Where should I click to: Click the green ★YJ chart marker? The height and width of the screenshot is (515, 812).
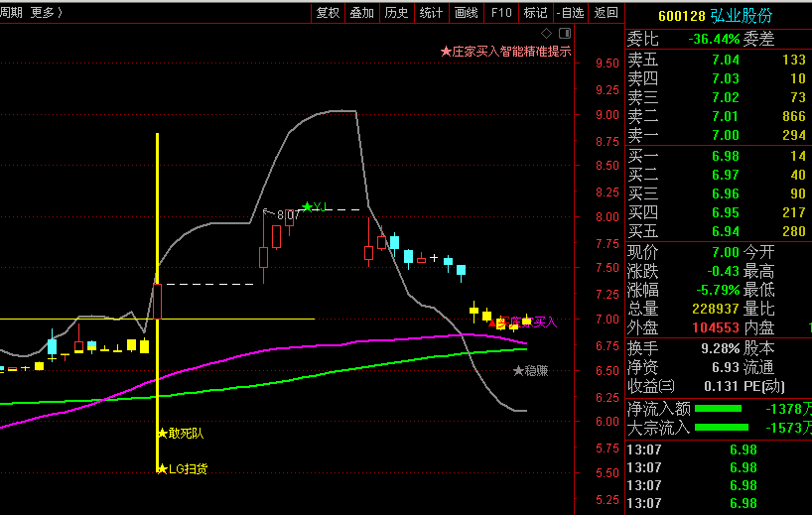click(x=315, y=207)
